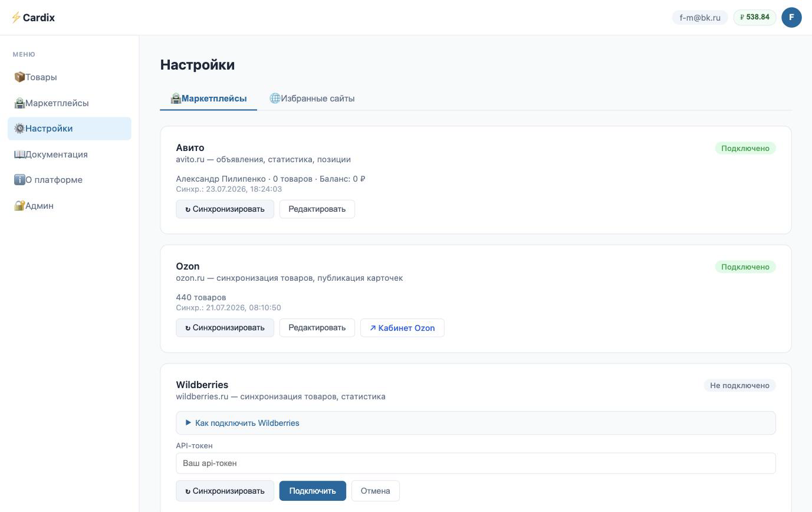Click the Ozon Подключено status badge
Screen dimensions: 812x512
(745, 267)
